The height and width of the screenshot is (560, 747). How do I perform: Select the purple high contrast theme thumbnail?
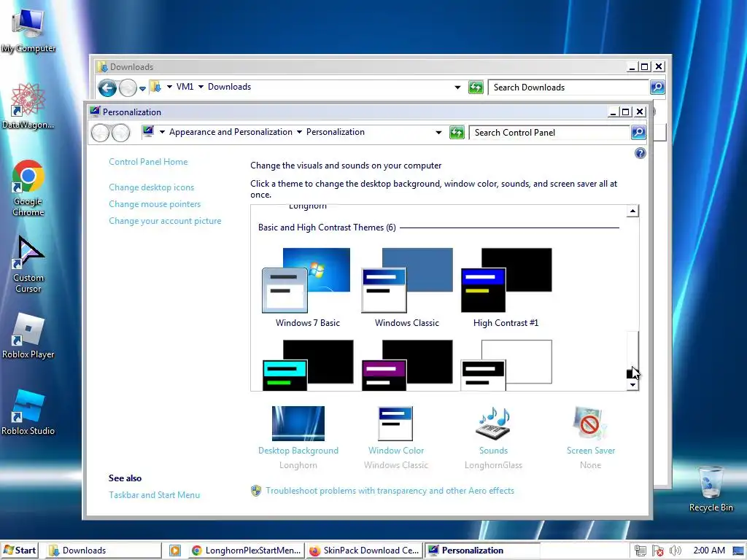coord(407,365)
